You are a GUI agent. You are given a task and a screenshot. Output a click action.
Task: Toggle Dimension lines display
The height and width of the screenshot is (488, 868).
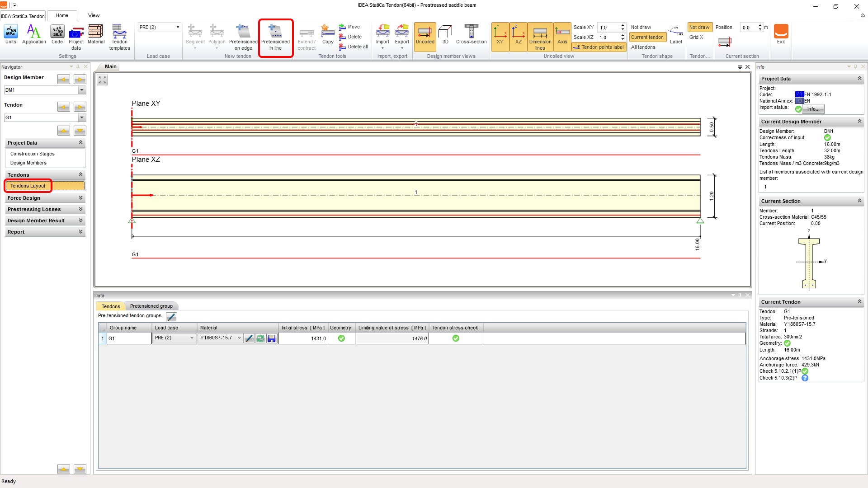tap(540, 37)
